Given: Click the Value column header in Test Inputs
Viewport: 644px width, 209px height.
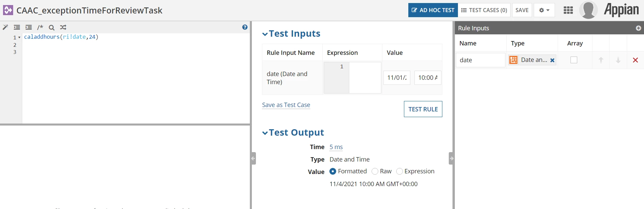Looking at the screenshot, I should [x=394, y=53].
